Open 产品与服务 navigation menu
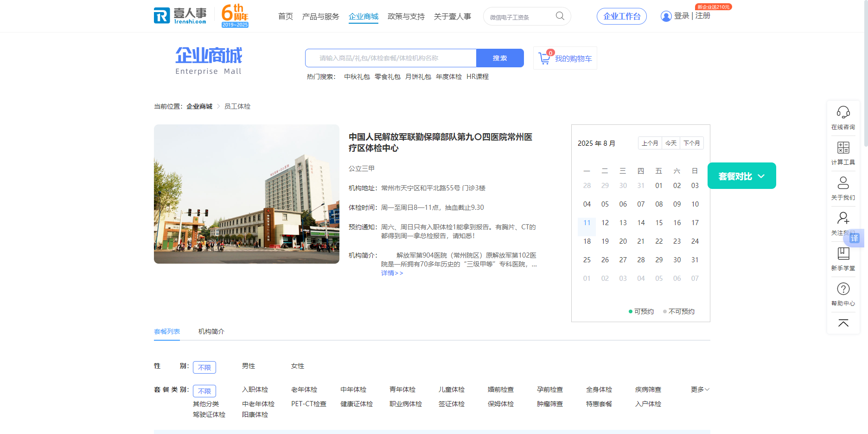Screen dimensions: 868x434 pyautogui.click(x=321, y=16)
